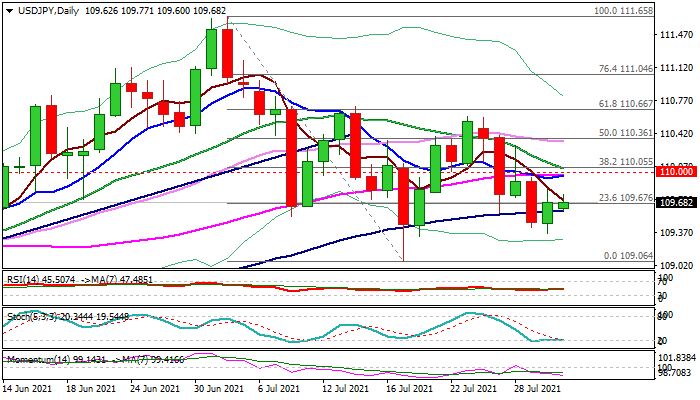Image resolution: width=700 pixels, height=400 pixels.
Task: Select the last small green candle
Action: 563,205
